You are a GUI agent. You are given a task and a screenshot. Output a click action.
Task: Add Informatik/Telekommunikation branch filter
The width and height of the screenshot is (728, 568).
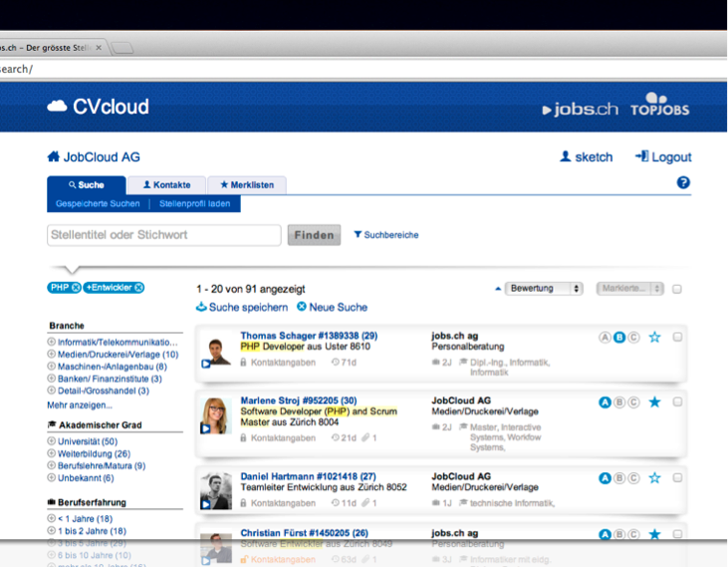[x=113, y=342]
